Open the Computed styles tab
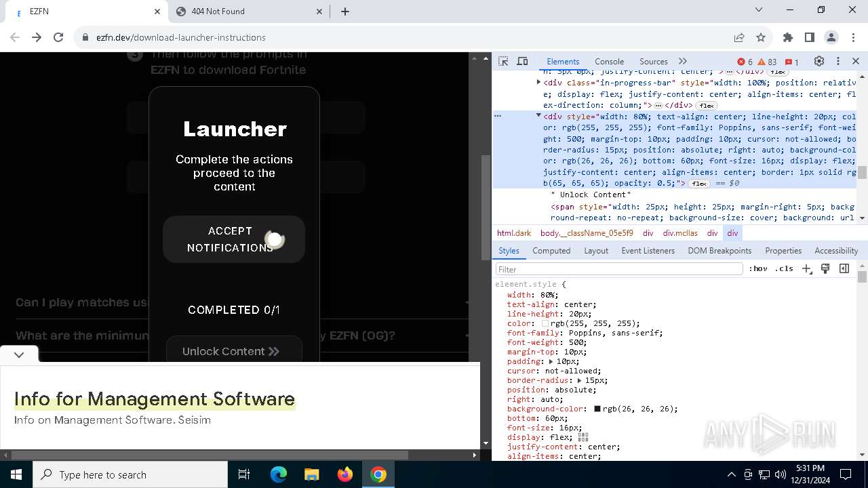 coord(551,251)
